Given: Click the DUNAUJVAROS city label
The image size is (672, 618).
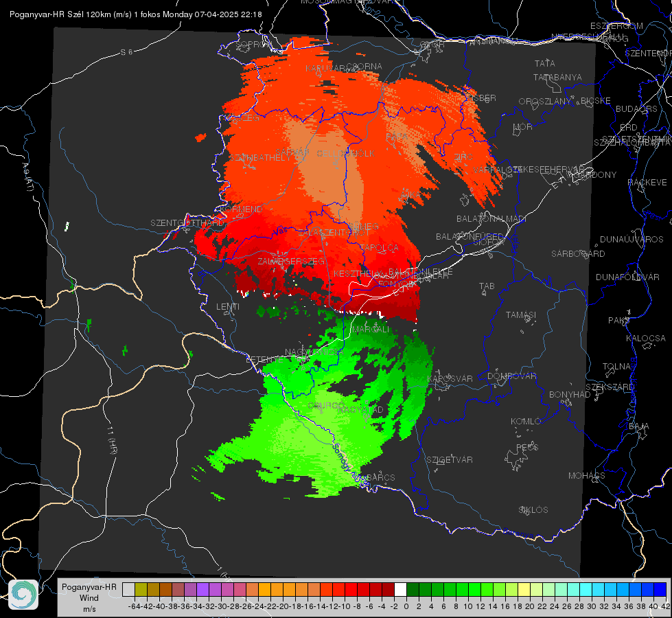Looking at the screenshot, I should click(x=632, y=240).
